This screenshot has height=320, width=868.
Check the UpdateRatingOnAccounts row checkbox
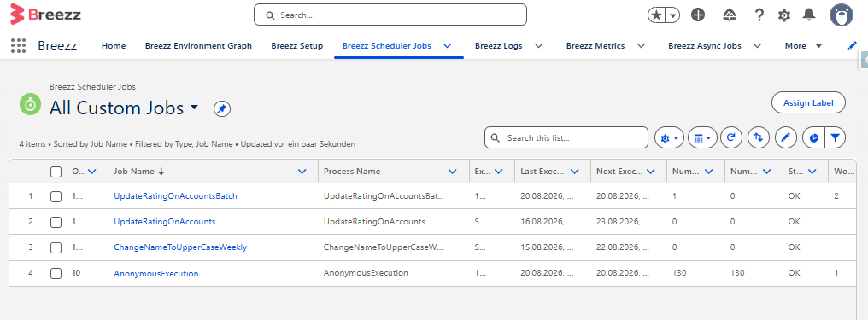pos(56,222)
